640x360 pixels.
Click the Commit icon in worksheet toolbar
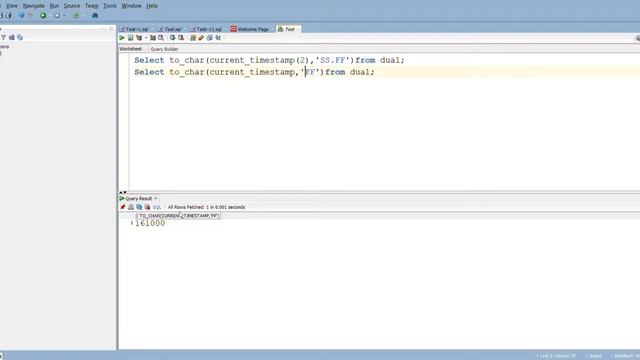click(x=173, y=38)
